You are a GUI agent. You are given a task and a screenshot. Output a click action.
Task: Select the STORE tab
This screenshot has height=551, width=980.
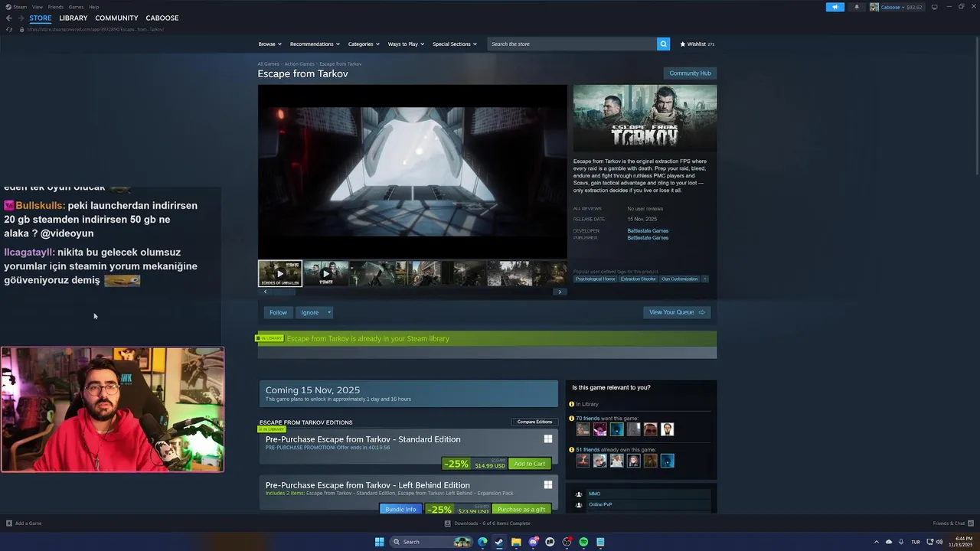(41, 18)
